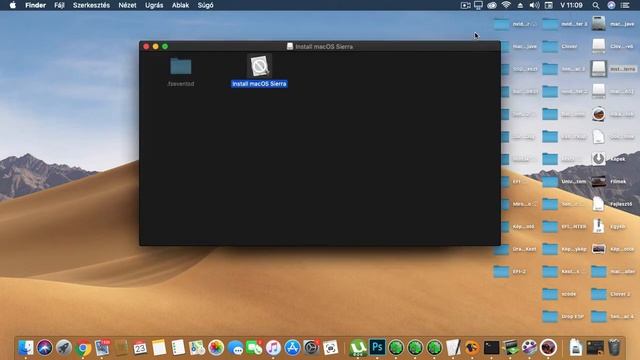Open Messages from the dock

point(236,348)
